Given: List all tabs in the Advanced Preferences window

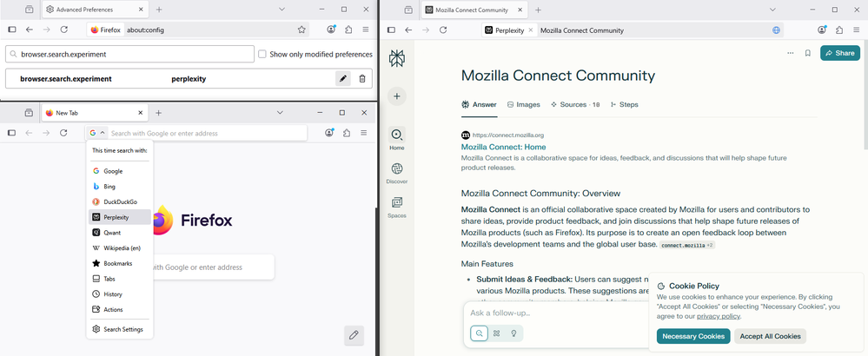Looking at the screenshot, I should coord(282,10).
